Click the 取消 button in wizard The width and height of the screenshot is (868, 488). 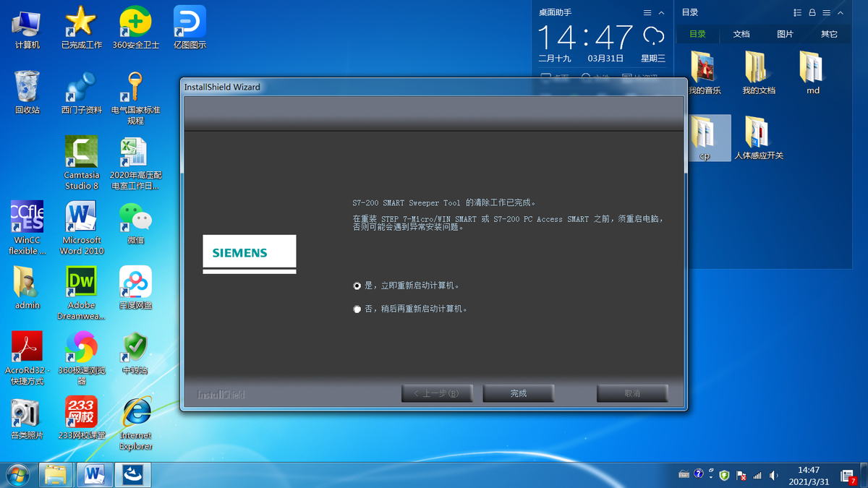tap(632, 393)
